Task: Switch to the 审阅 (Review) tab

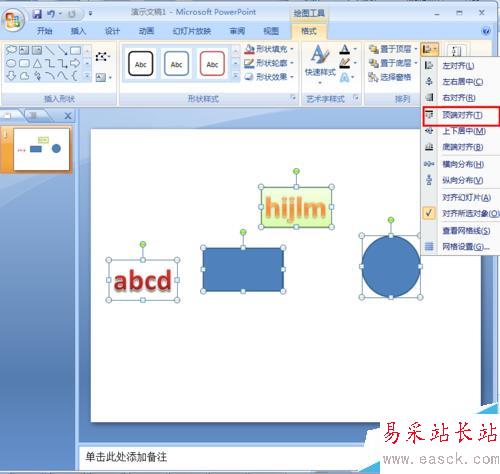Action: pyautogui.click(x=237, y=31)
